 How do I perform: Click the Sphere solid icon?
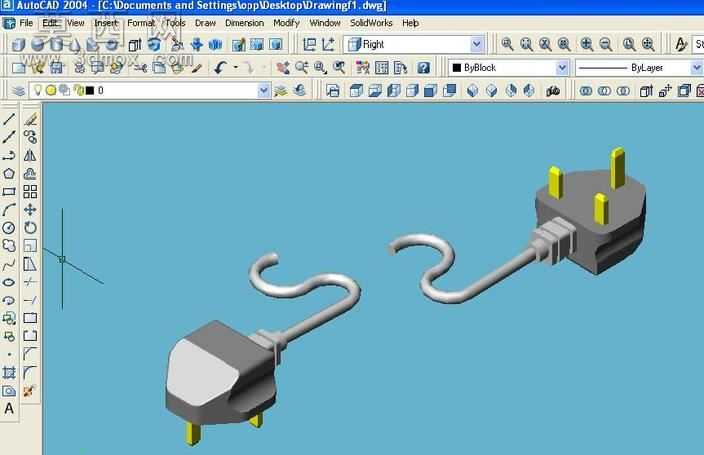[37, 44]
